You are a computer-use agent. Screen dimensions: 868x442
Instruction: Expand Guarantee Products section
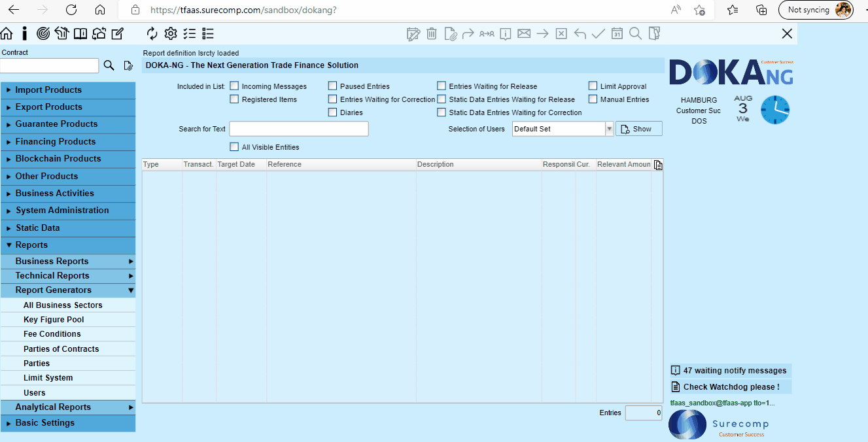(68, 124)
